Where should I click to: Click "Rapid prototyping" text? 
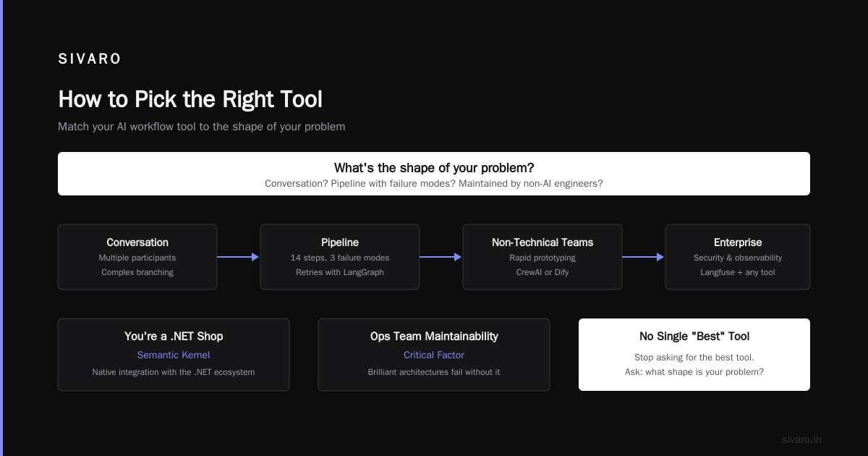point(542,258)
